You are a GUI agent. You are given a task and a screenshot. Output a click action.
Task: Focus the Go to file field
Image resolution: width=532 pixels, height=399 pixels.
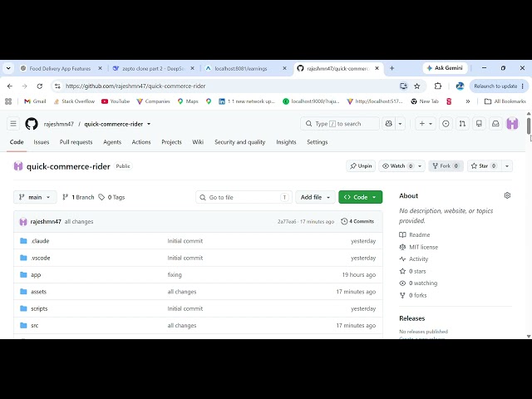(244, 197)
